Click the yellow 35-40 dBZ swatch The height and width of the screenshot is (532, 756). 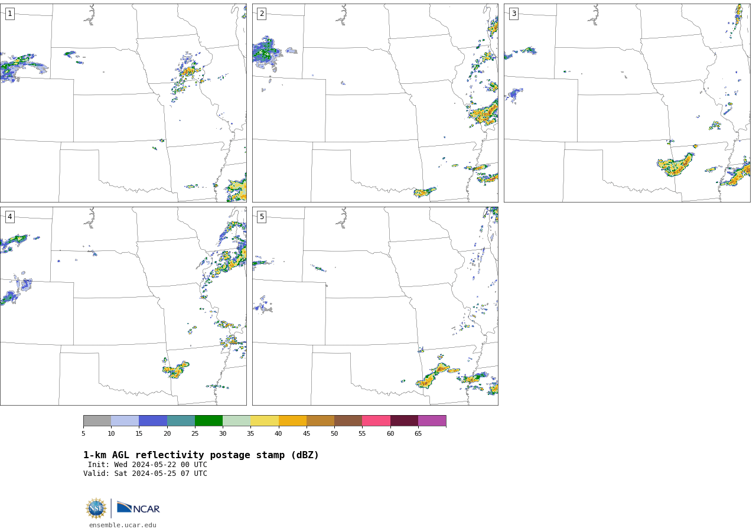point(265,421)
